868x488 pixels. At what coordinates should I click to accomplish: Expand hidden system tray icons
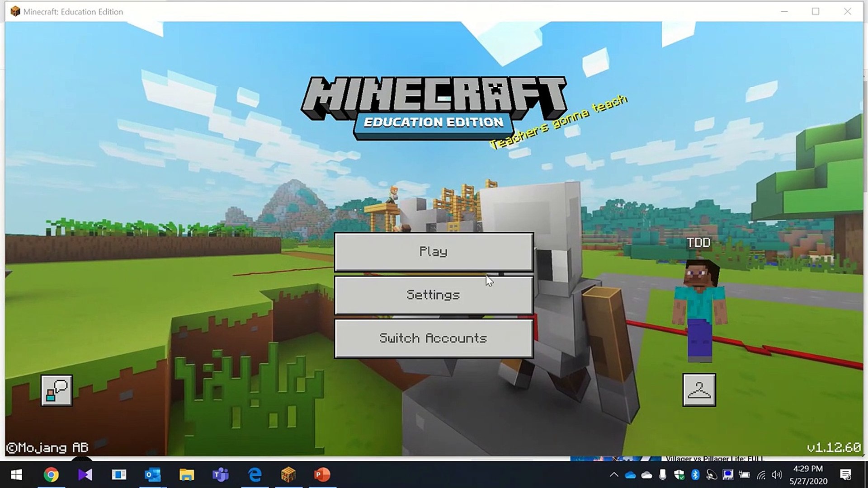pyautogui.click(x=613, y=475)
